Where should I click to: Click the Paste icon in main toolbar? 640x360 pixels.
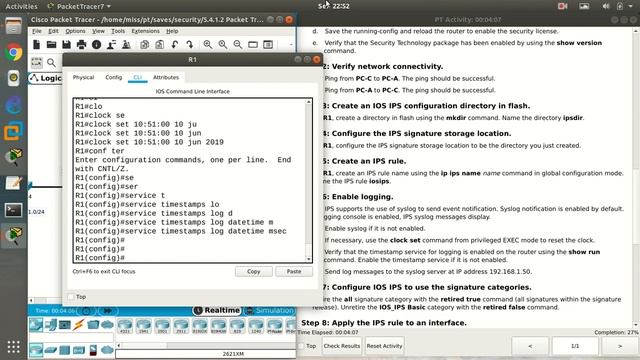pyautogui.click(x=160, y=44)
